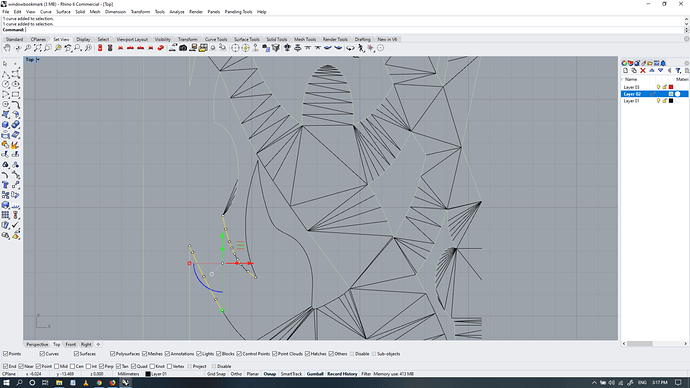Toggle the Ortho status bar button

pyautogui.click(x=236, y=374)
